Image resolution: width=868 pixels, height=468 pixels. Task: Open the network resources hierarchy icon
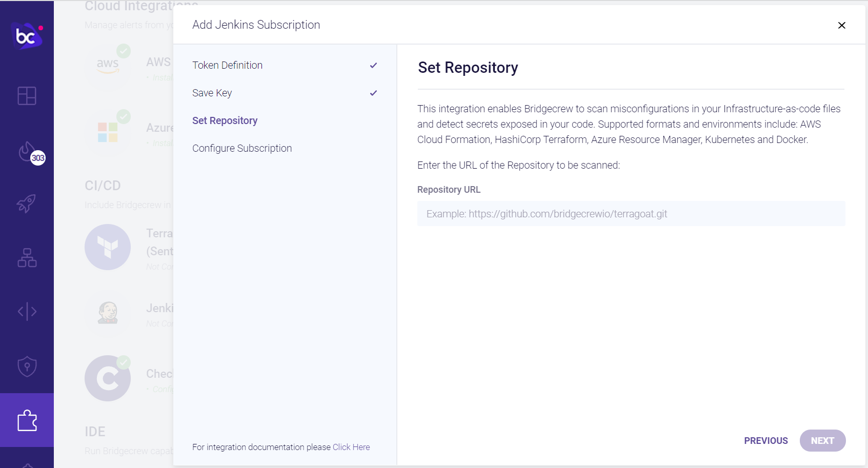[27, 257]
